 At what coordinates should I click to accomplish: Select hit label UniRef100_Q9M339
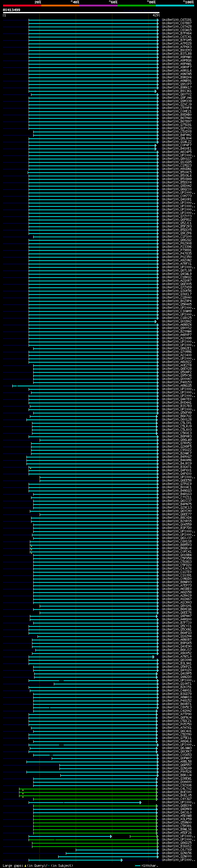click(x=176, y=101)
